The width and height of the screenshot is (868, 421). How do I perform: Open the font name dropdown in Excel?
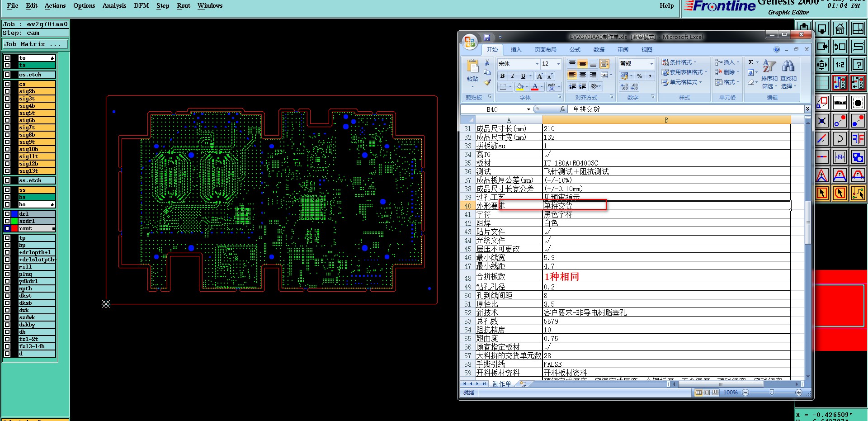click(537, 64)
